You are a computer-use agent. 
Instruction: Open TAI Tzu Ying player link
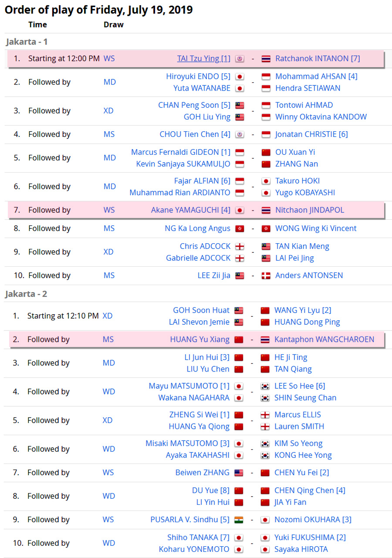point(203,58)
